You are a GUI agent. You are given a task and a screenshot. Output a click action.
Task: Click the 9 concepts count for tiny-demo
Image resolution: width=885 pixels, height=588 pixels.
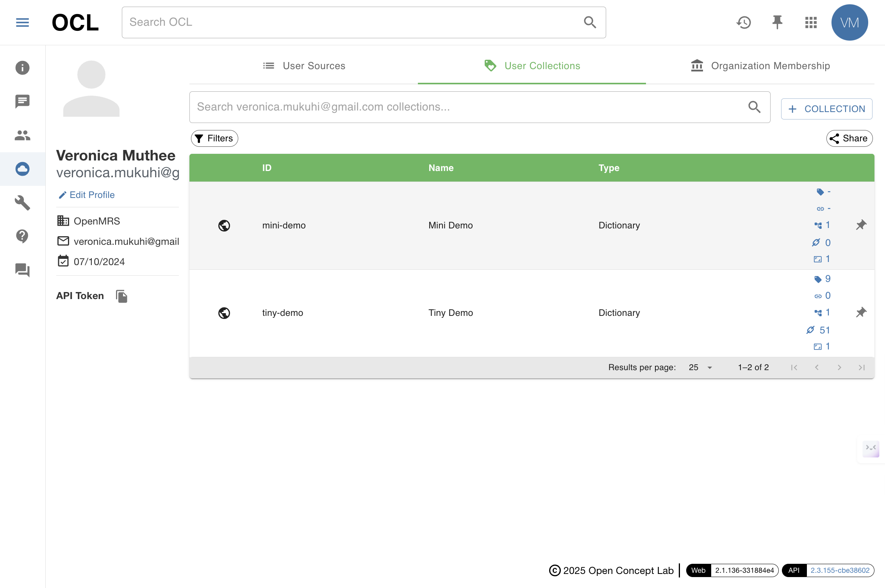coord(822,279)
